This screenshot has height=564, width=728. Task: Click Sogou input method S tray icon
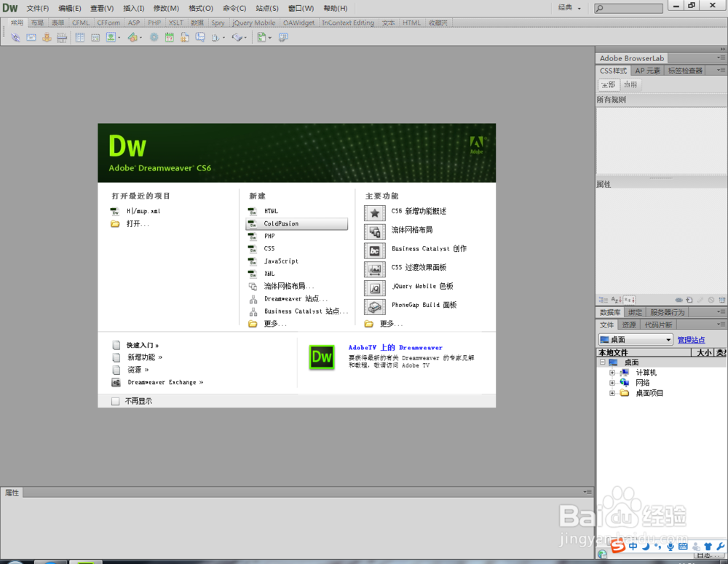[x=617, y=547]
